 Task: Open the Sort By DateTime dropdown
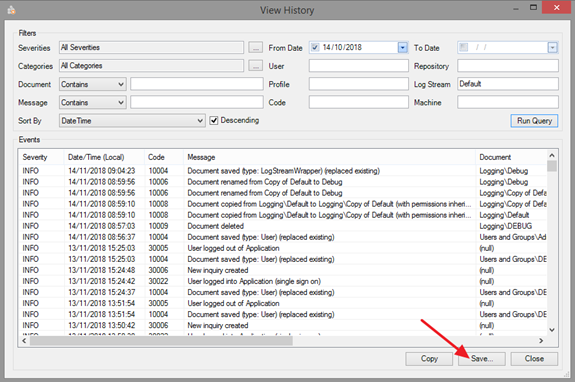[132, 121]
